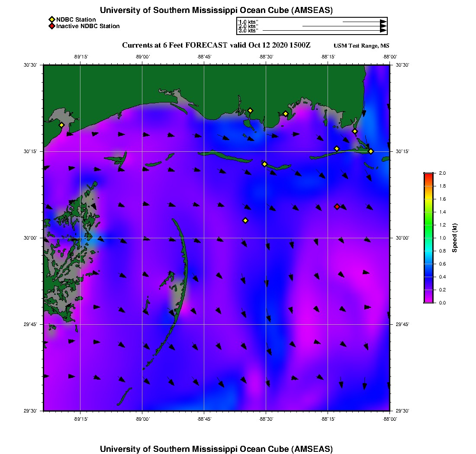Image resolution: width=476 pixels, height=454 pixels.
Task: Click the Inactive NDBC Station legend text
Action: (x=88, y=26)
